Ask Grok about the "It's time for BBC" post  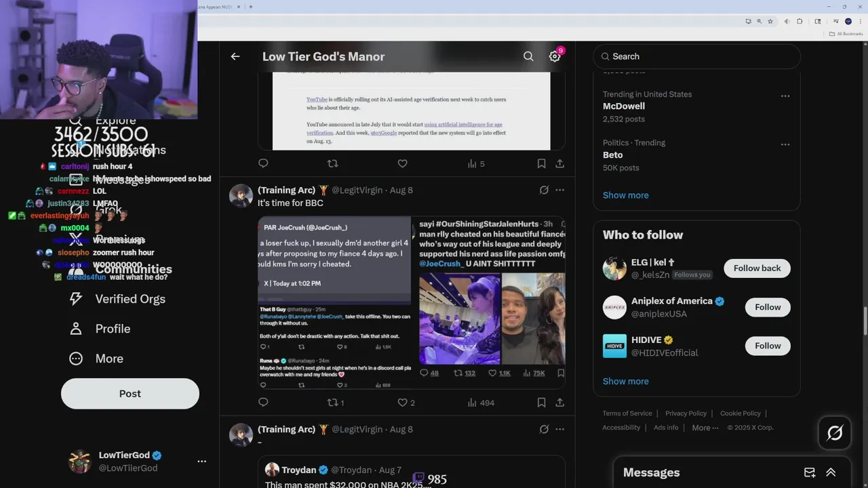pos(544,190)
